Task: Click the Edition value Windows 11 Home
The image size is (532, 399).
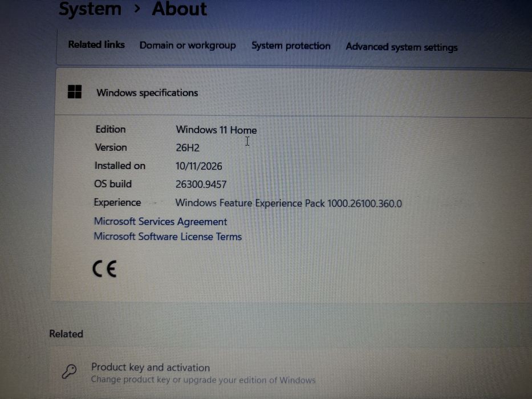Action: coord(216,130)
